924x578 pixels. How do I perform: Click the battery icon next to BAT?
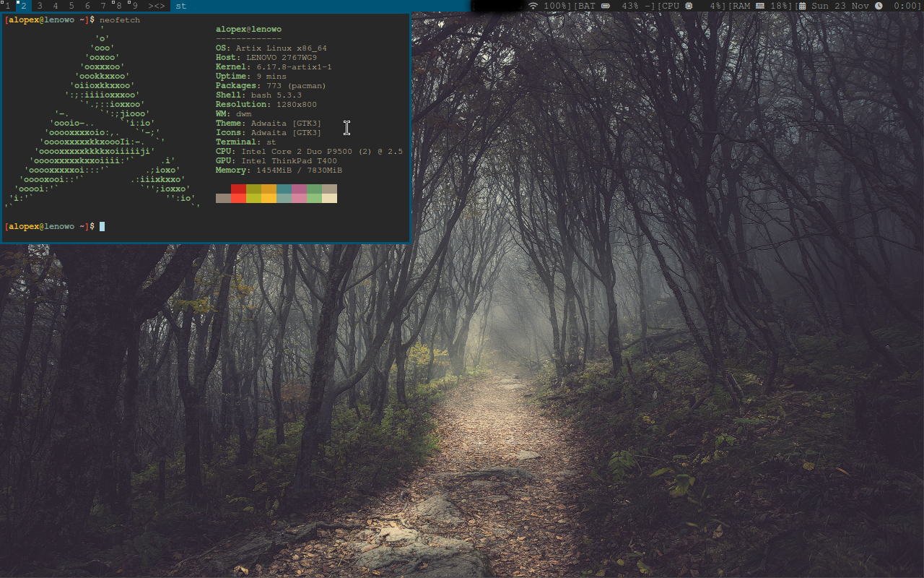[606, 6]
